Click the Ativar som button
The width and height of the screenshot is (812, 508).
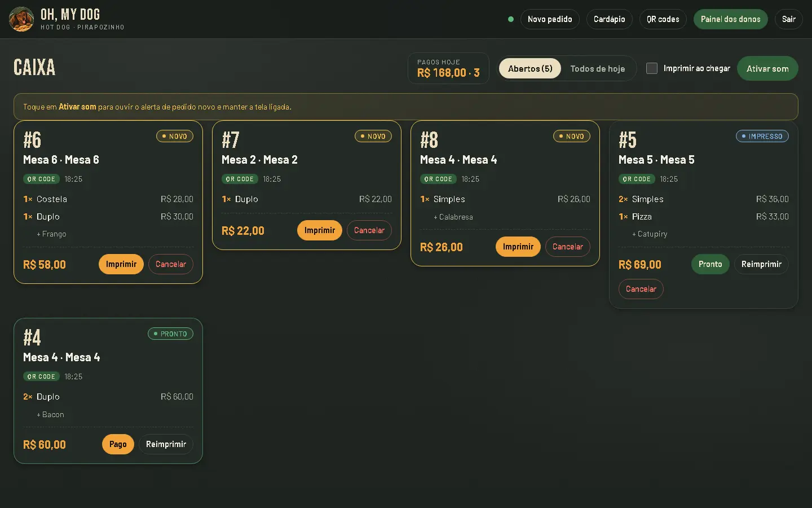coord(767,68)
